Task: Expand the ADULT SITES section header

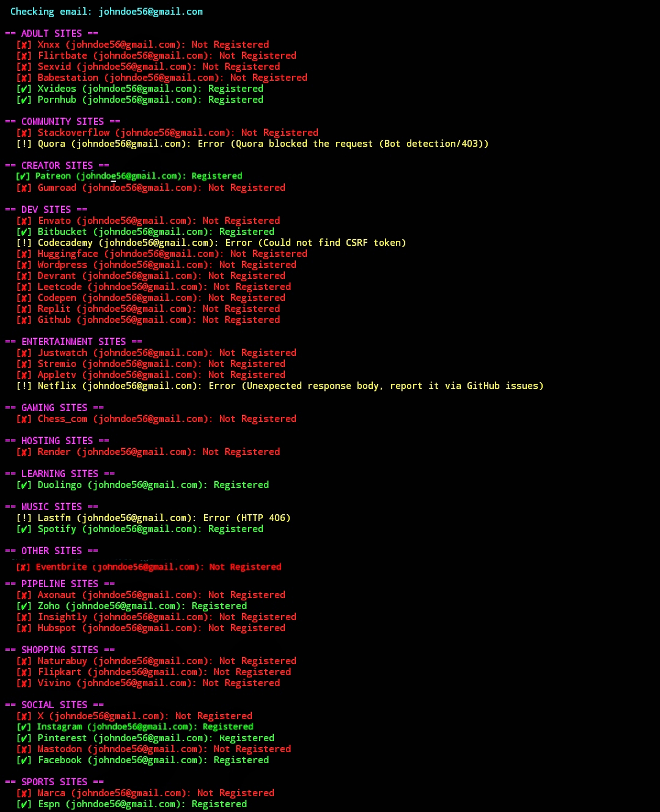Action: [x=52, y=33]
